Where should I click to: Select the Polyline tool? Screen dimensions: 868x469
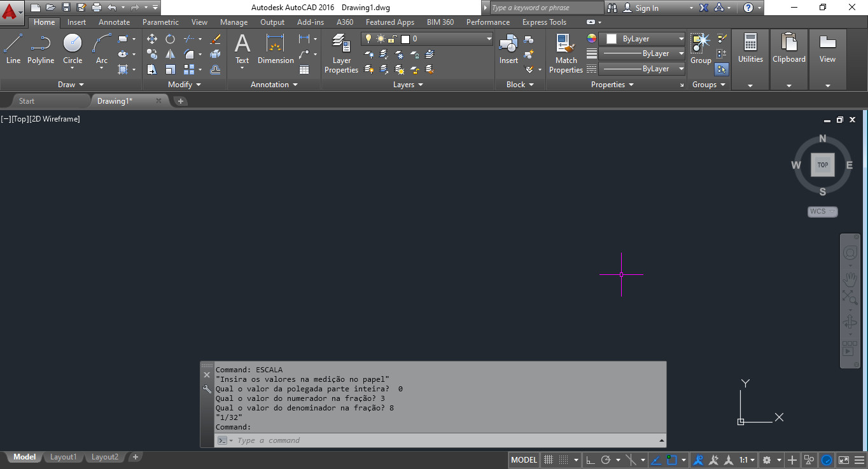click(41, 49)
